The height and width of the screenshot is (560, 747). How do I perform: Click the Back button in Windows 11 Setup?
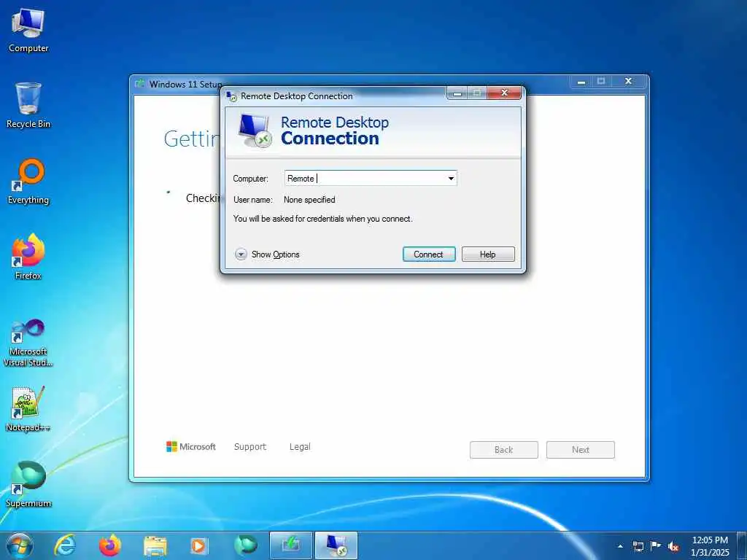coord(504,449)
